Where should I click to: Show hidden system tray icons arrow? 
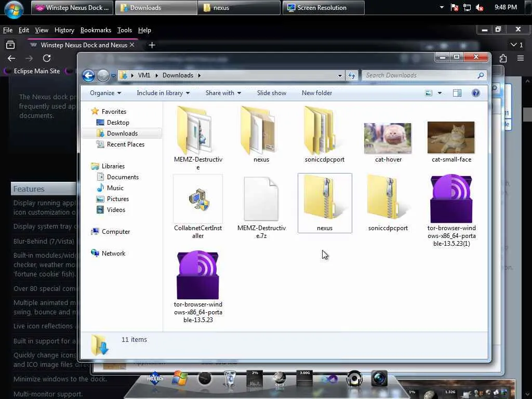pos(442,7)
